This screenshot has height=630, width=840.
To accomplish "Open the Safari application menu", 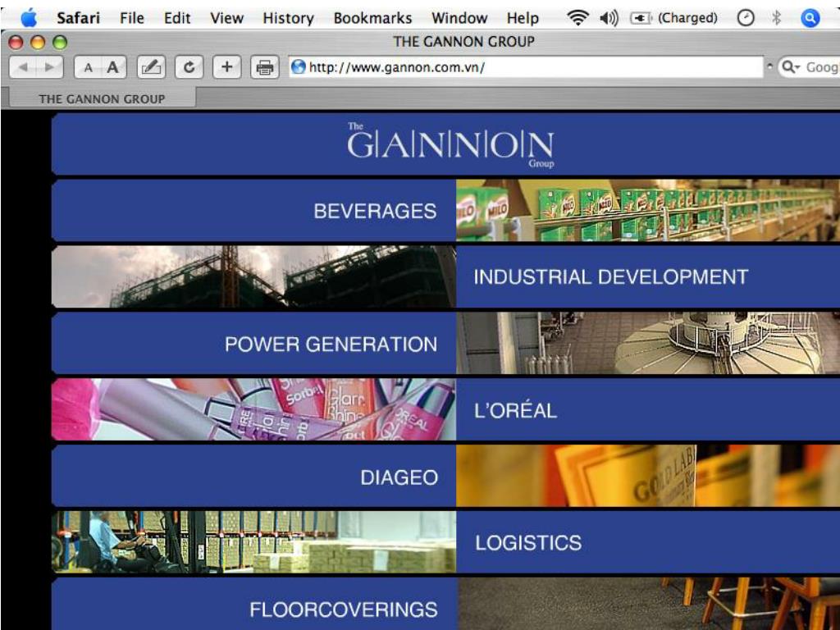I will [78, 18].
